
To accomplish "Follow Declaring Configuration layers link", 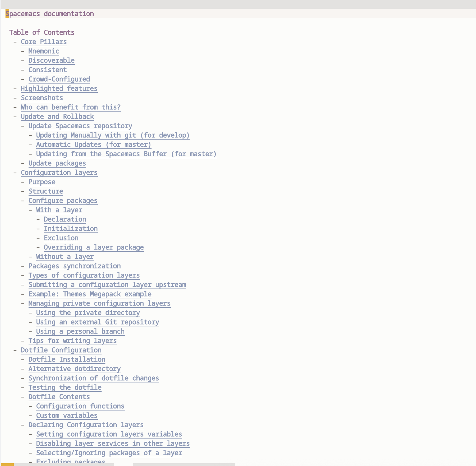I will (86, 425).
